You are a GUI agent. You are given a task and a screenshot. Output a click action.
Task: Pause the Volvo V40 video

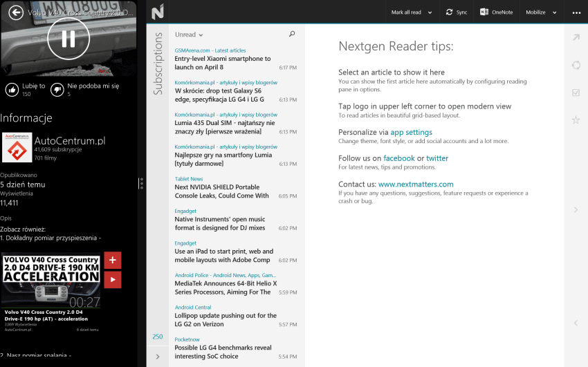pyautogui.click(x=68, y=39)
